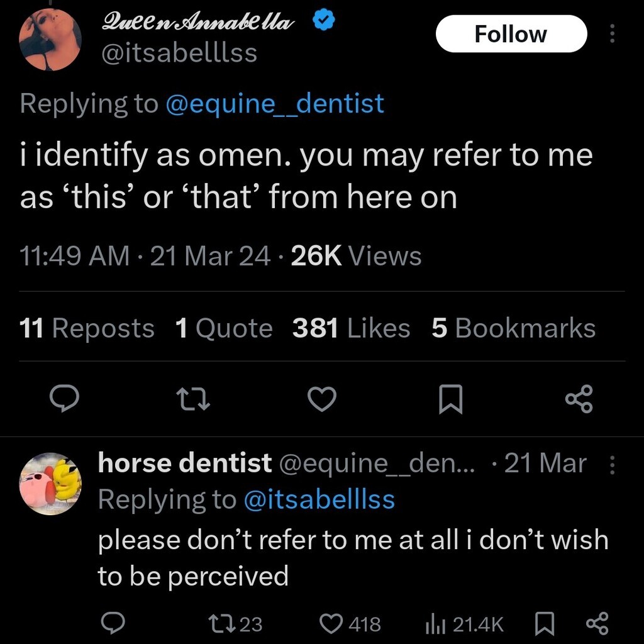Like horse dentist's reply with 418 likes

pos(350,623)
